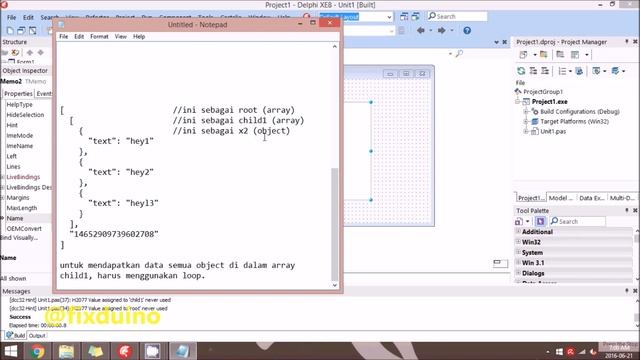This screenshot has width=640, height=360.
Task: Open the desktop layout dropdown
Action: pyautogui.click(x=389, y=17)
